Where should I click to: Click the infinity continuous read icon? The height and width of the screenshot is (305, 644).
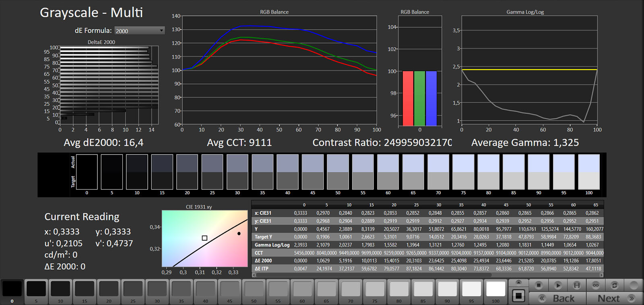pos(596,285)
